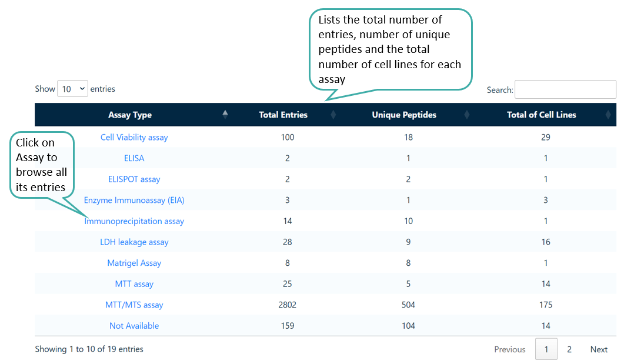Open the Immunoprecipitation assay entries

(x=134, y=221)
